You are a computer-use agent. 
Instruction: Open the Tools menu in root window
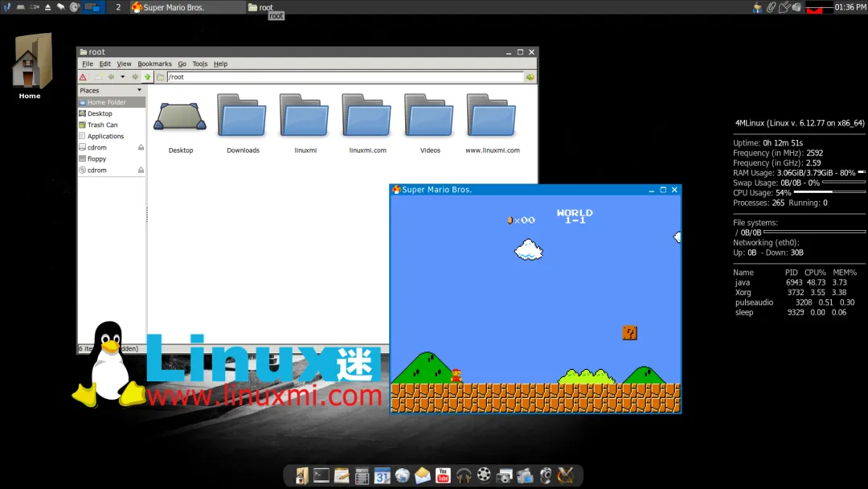pos(200,64)
